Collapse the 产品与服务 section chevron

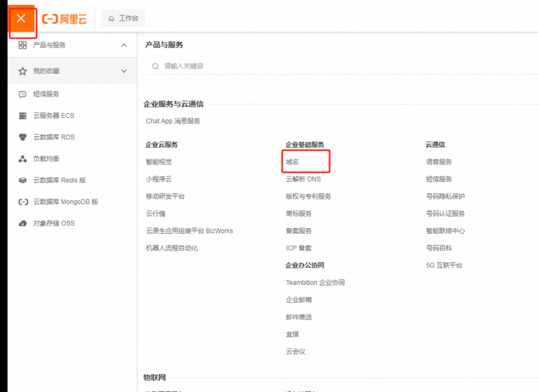(x=124, y=45)
